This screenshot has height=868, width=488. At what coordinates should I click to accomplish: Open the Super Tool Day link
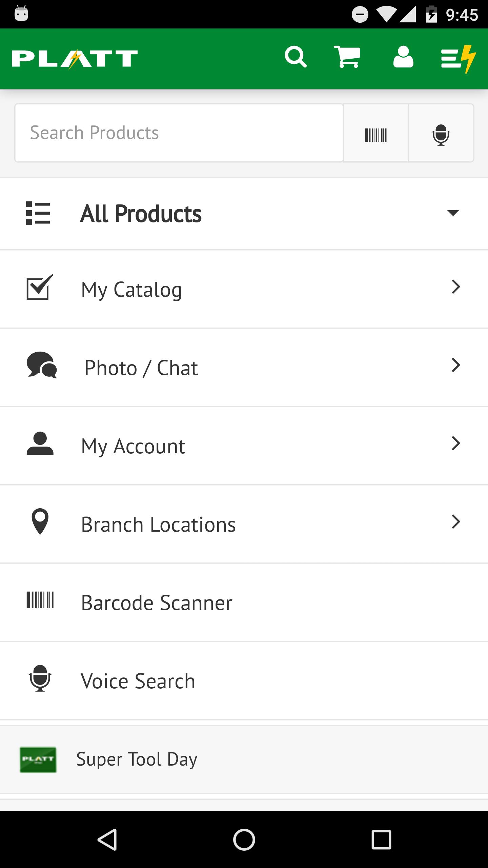click(137, 759)
